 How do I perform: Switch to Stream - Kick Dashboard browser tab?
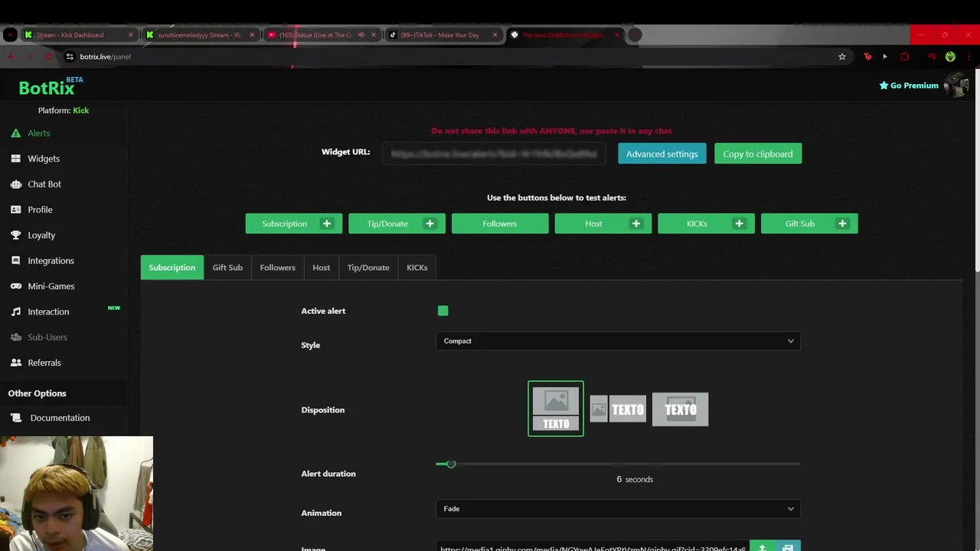(79, 35)
